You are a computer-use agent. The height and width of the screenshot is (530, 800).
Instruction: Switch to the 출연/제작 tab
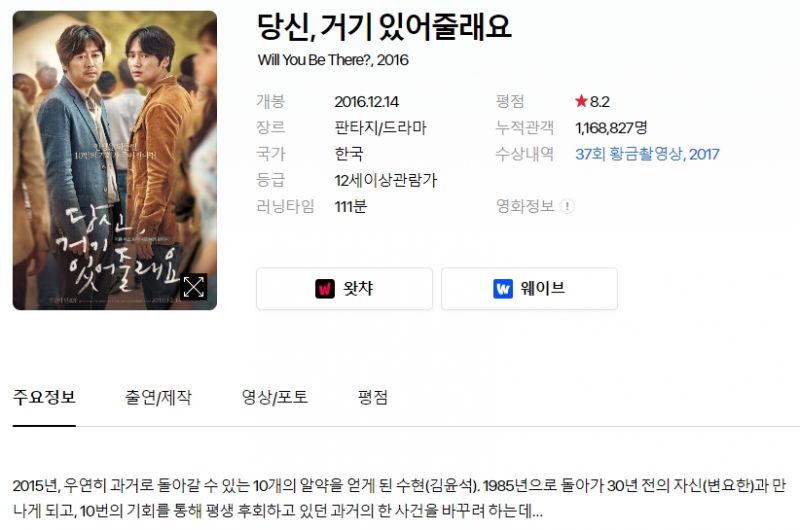coord(158,397)
